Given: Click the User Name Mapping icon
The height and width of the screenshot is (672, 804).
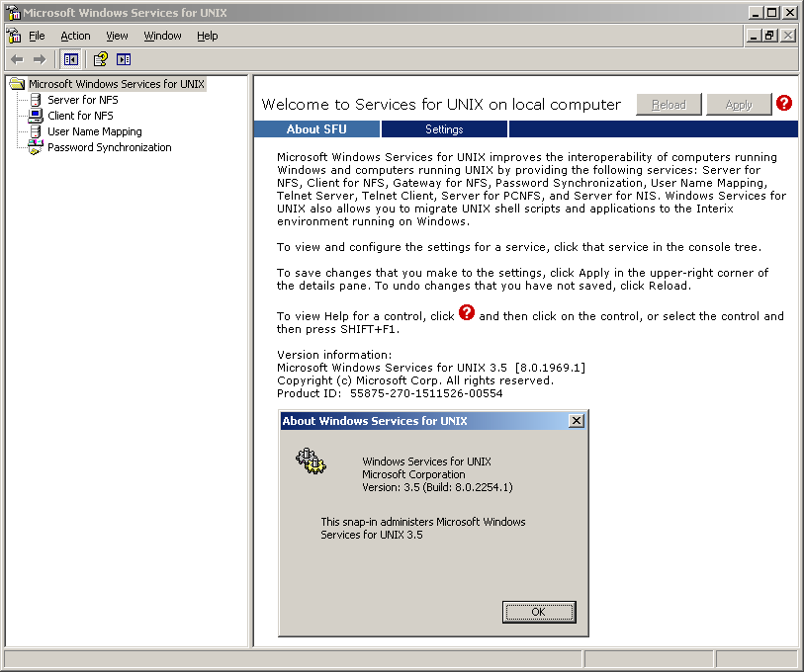Looking at the screenshot, I should [36, 131].
